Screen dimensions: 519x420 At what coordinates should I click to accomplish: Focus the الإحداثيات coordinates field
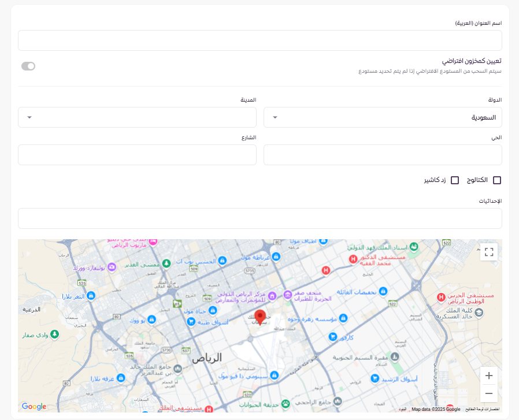(x=259, y=218)
